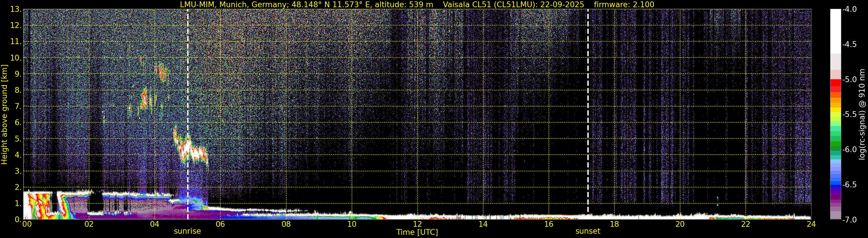The image size is (868, 238).
Task: Click the red band on the colorbar
Action: pos(835,83)
